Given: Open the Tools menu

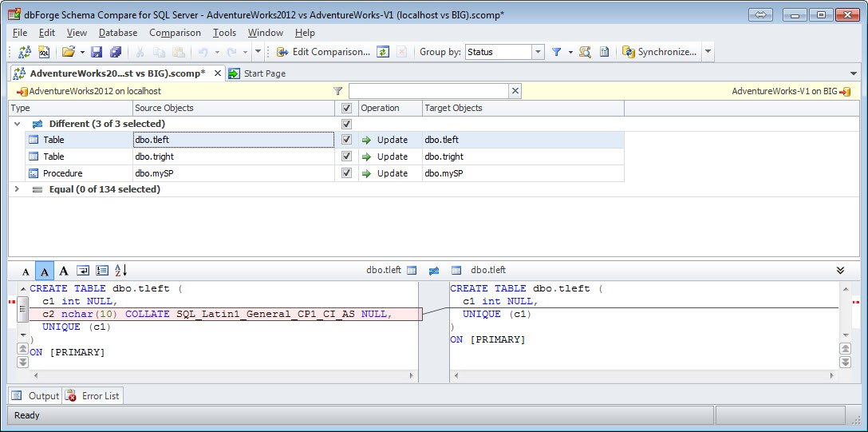Looking at the screenshot, I should click(224, 33).
